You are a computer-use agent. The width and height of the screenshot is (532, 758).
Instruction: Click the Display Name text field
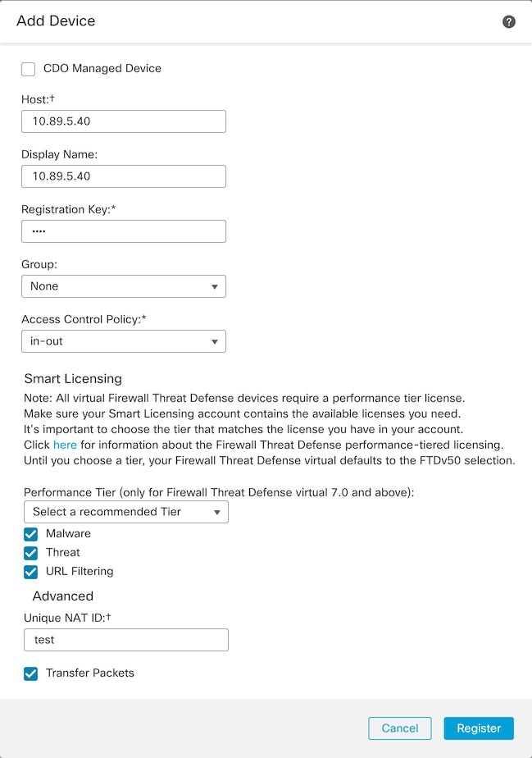click(123, 176)
